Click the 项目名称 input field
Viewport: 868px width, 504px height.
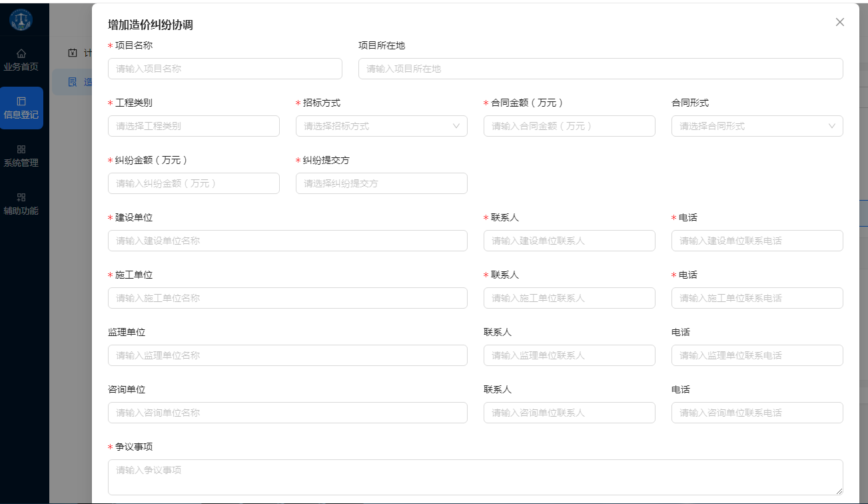pyautogui.click(x=225, y=69)
